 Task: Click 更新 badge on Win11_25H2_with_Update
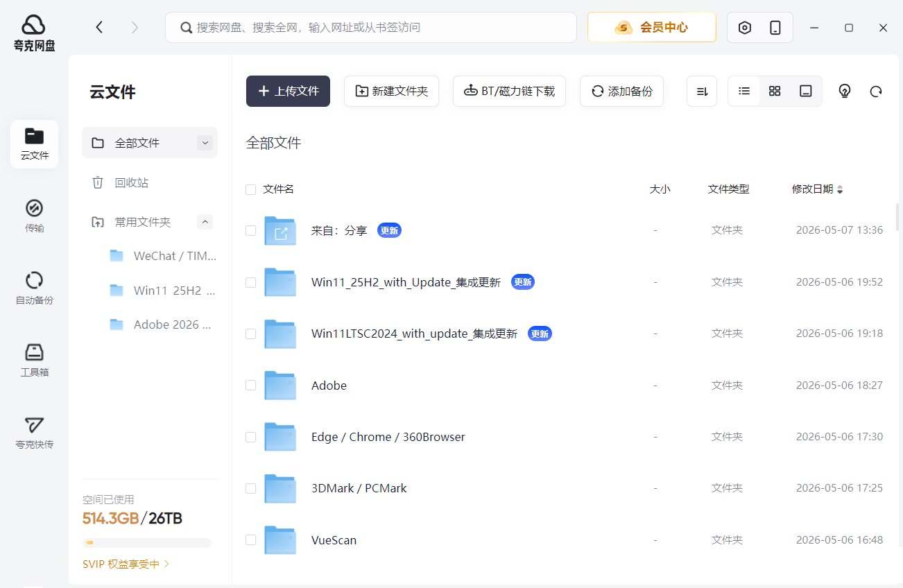[x=523, y=282]
